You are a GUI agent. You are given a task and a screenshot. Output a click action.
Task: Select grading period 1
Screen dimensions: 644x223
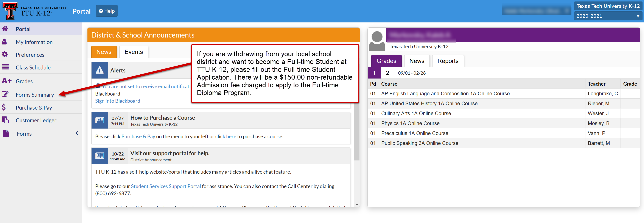click(374, 73)
